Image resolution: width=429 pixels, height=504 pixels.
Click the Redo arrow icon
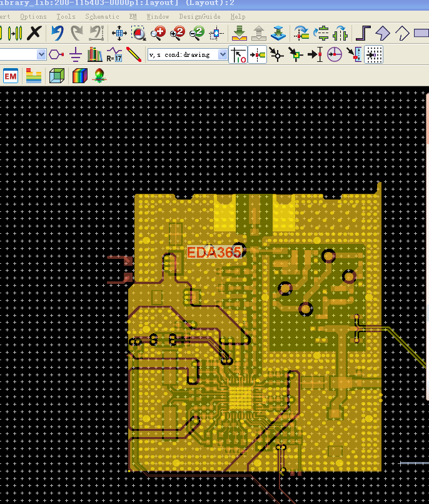coord(76,33)
